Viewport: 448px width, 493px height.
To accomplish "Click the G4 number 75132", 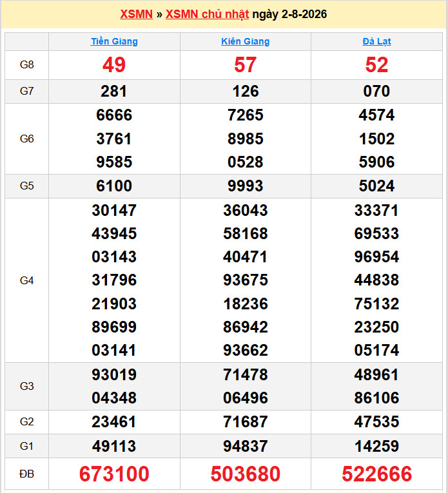I will (376, 304).
